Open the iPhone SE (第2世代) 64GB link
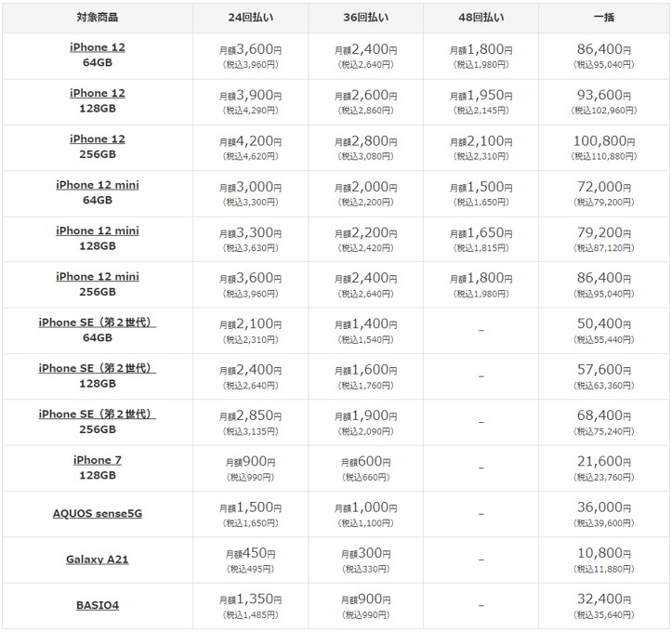 tap(98, 323)
